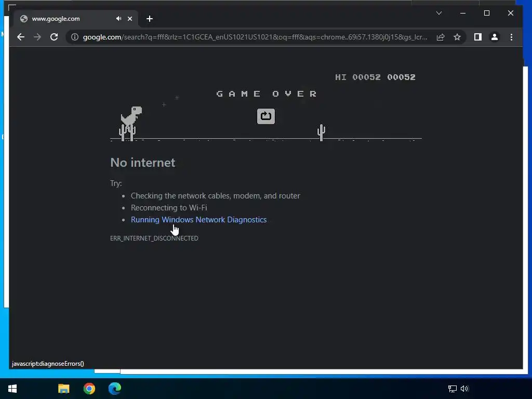The image size is (532, 399).
Task: Restart the dinosaur game
Action: click(265, 116)
